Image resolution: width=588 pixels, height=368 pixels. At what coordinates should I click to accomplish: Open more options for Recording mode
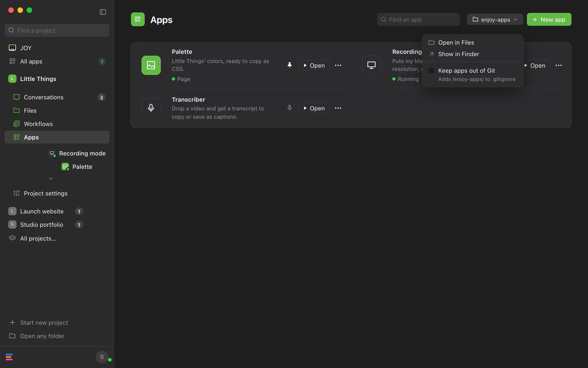(x=558, y=65)
